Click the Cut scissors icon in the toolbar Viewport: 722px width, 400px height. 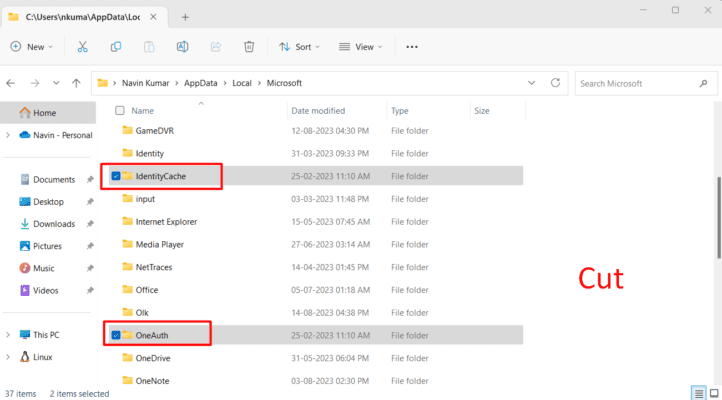coord(82,46)
